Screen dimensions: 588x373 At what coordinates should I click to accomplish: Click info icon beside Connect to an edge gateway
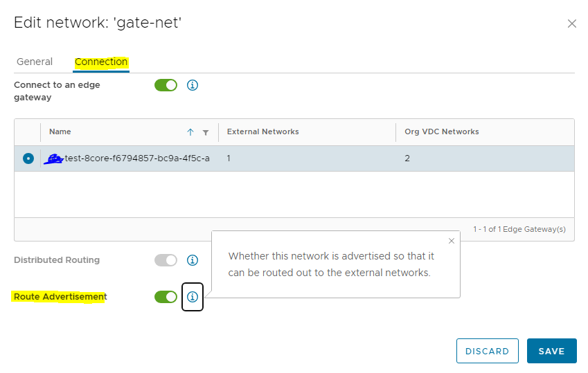click(193, 85)
